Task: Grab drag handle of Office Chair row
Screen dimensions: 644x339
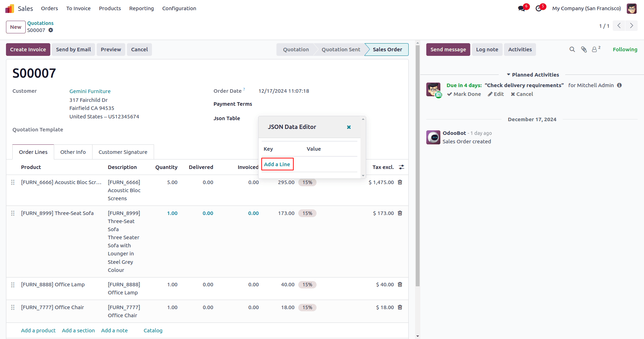Action: tap(13, 307)
